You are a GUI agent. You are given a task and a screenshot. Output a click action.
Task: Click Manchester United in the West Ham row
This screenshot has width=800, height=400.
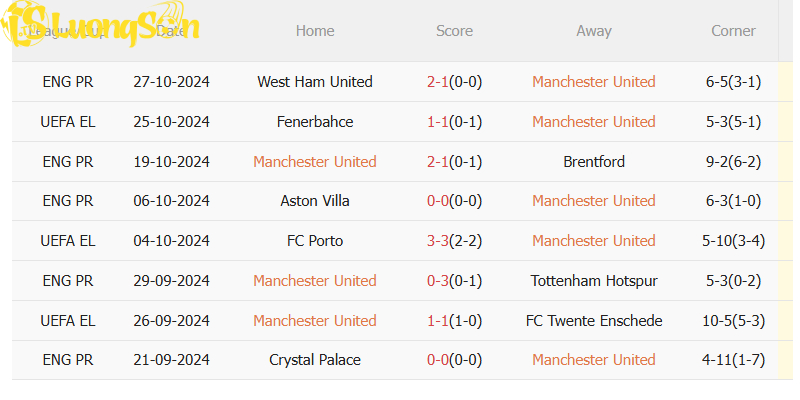coord(594,82)
